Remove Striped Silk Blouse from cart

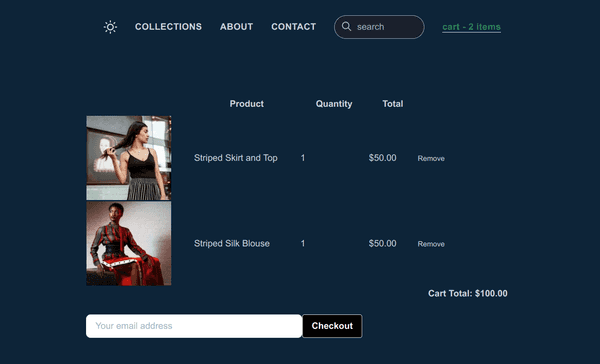[x=431, y=244]
